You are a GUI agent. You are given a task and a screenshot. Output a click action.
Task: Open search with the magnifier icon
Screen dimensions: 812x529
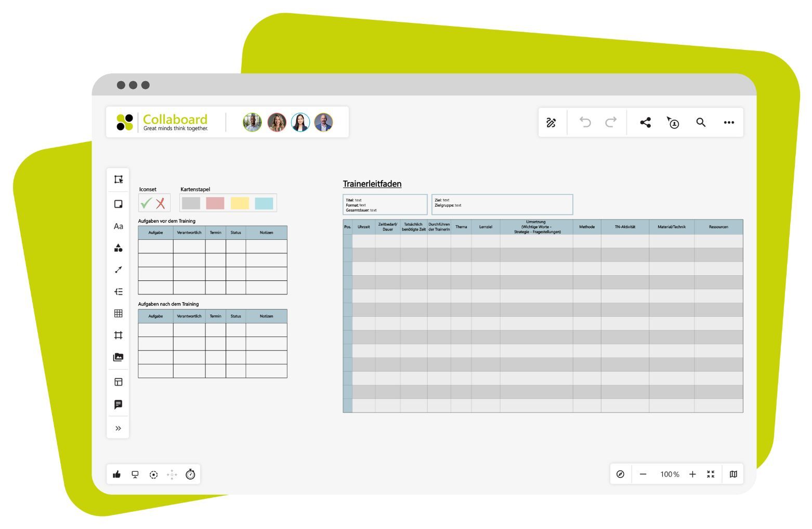[701, 123]
